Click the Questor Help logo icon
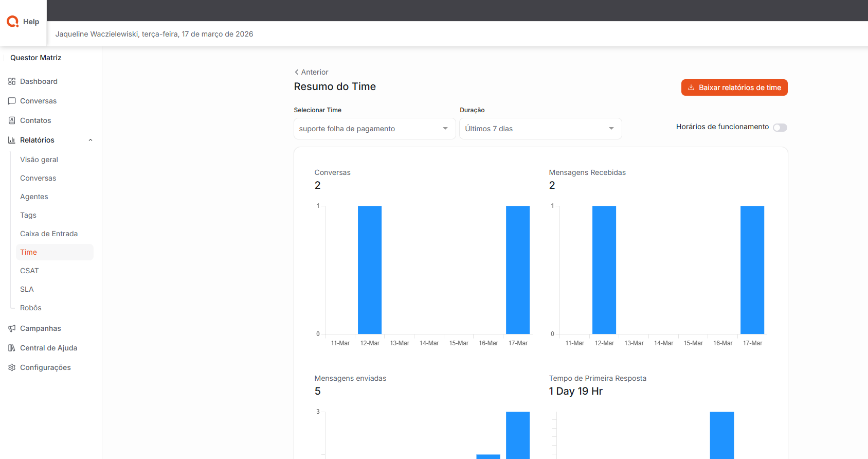Viewport: 868px width, 459px height. click(x=13, y=22)
